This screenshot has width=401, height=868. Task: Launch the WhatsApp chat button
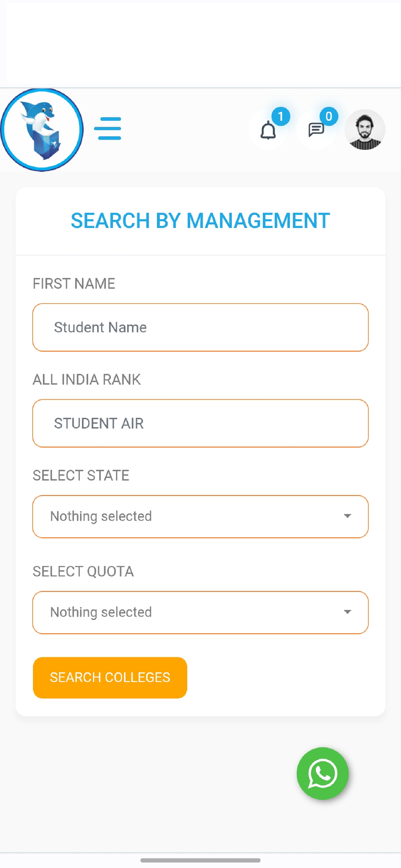click(x=323, y=773)
